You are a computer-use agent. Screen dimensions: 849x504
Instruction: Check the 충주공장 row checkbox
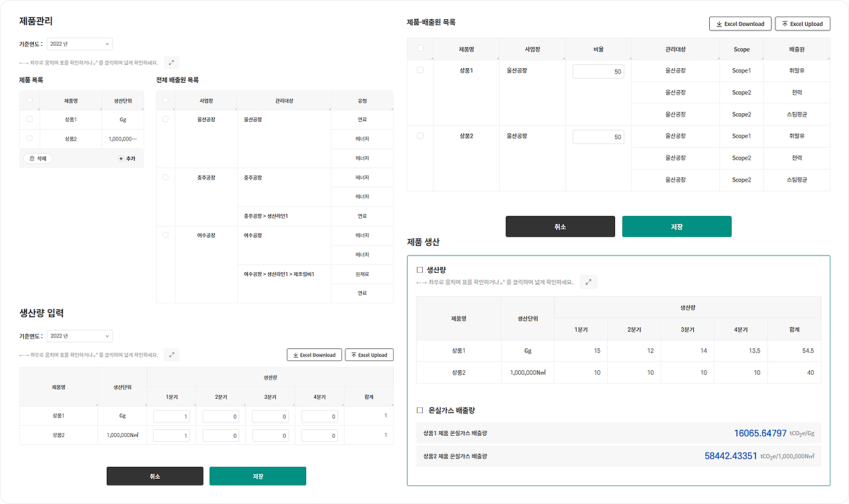pyautogui.click(x=166, y=177)
